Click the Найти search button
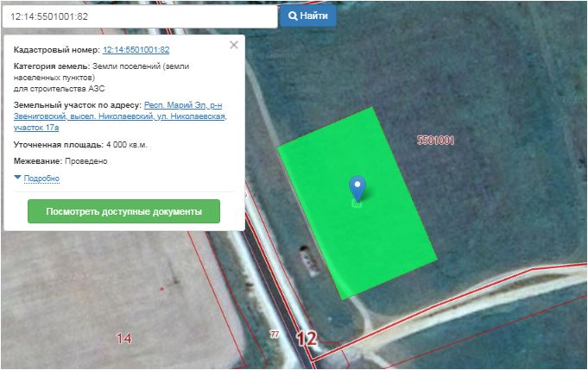Screen dimensions: 588x370 [x=308, y=16]
